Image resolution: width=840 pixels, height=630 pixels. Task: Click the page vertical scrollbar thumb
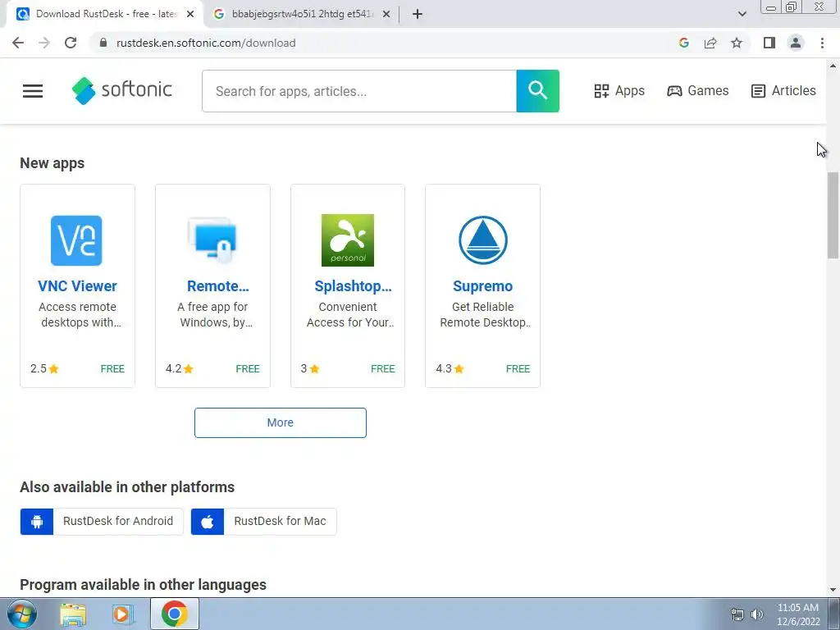[833, 216]
